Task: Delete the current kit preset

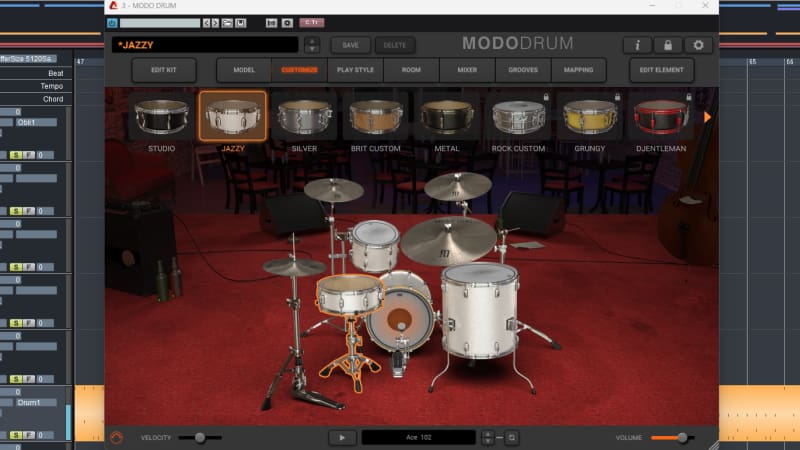Action: click(394, 45)
